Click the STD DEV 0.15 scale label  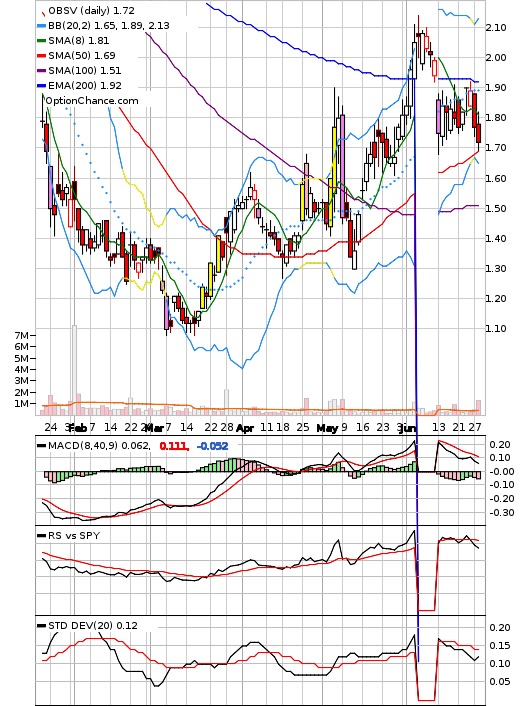(500, 646)
